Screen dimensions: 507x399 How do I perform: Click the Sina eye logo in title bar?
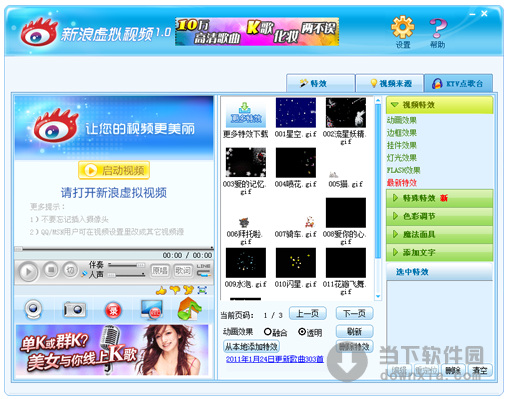(39, 32)
